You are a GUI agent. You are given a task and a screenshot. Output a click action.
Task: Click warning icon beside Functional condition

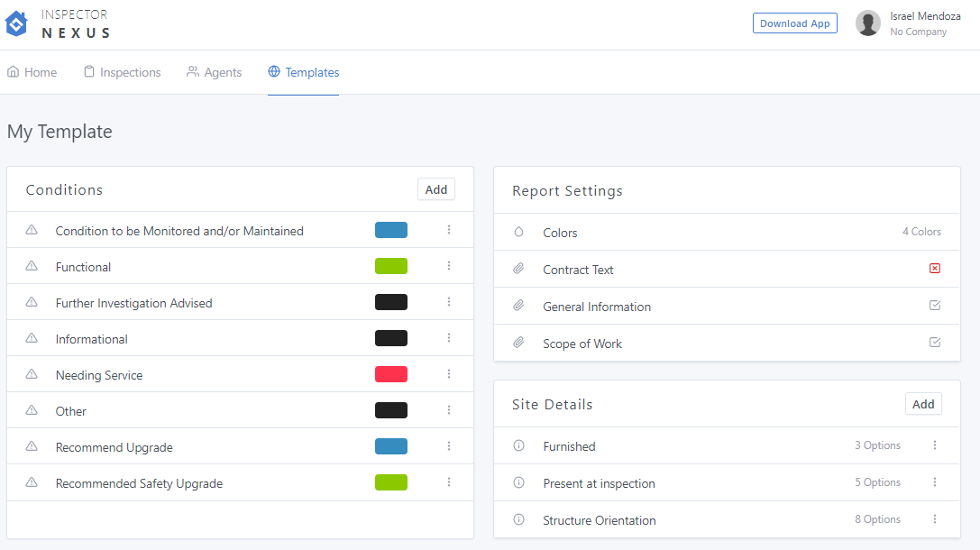click(32, 266)
